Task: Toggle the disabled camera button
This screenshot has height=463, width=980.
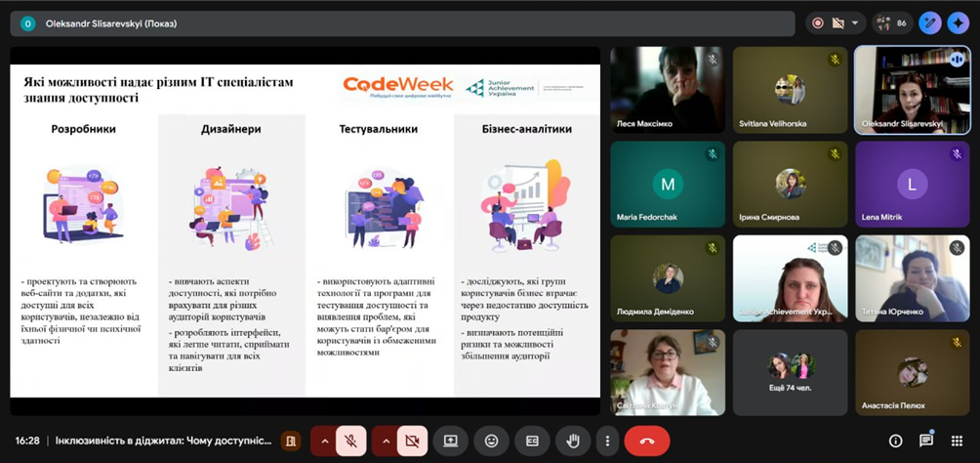Action: coord(411,441)
